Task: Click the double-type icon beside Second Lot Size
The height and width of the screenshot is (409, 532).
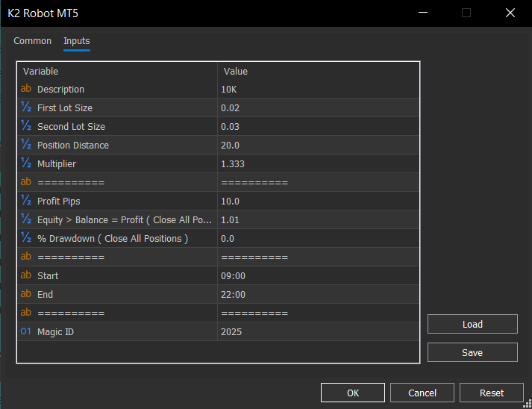Action: [x=26, y=126]
